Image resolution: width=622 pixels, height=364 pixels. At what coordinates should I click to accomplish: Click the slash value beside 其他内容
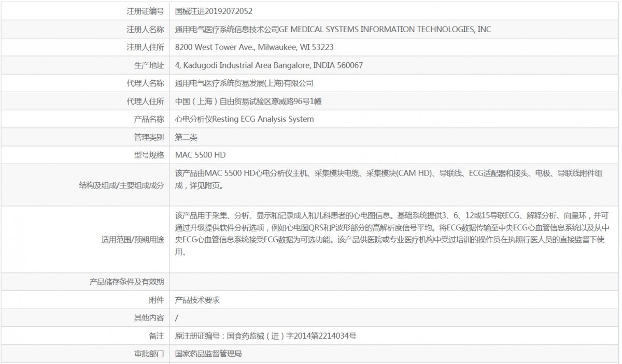(177, 318)
